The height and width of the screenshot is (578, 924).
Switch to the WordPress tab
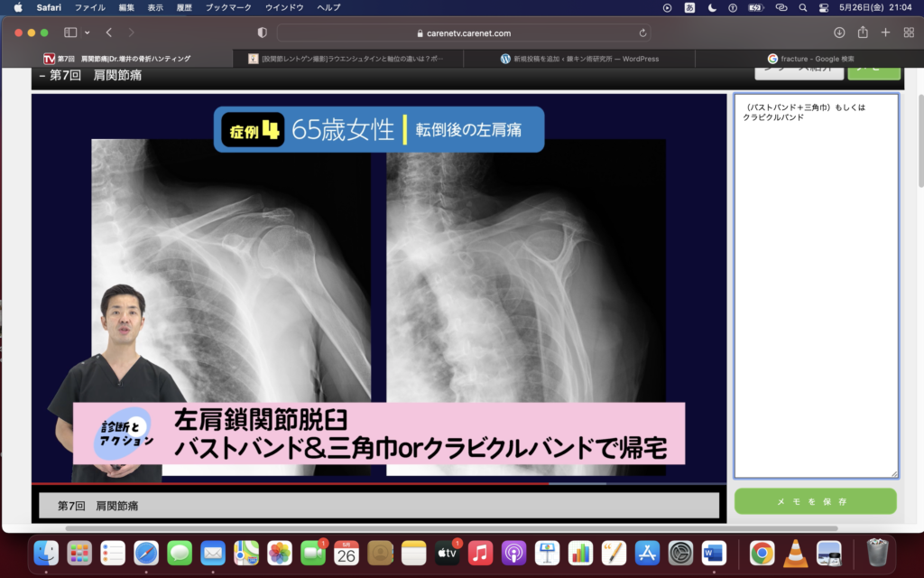579,59
